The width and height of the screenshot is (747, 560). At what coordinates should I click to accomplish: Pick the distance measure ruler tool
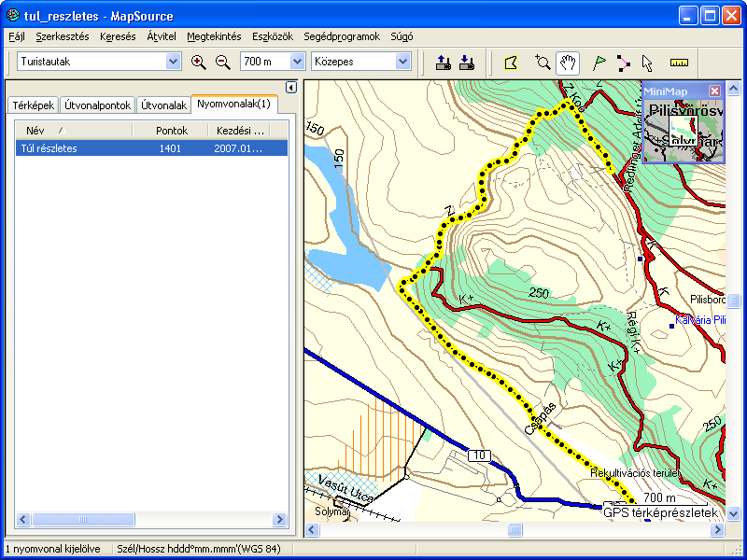[x=679, y=63]
